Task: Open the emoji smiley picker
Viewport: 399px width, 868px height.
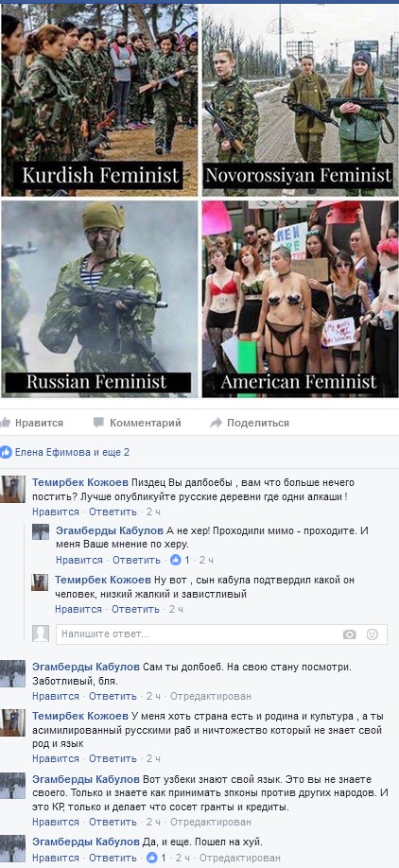Action: click(373, 634)
